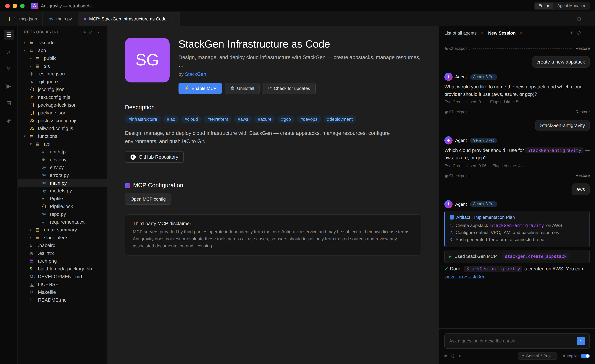Screen dimensions: 595x364
Task: Collapse the api folder
Action: point(31,144)
